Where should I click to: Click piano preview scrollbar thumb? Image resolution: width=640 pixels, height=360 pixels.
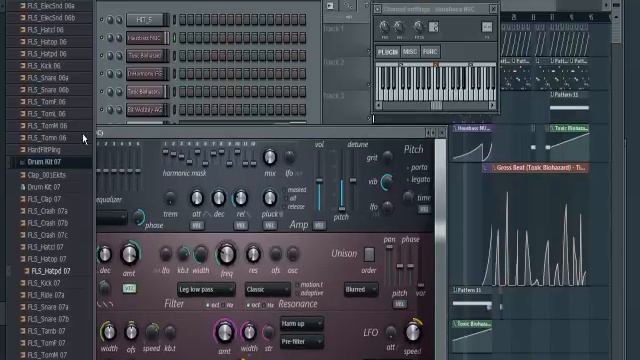(x=436, y=105)
